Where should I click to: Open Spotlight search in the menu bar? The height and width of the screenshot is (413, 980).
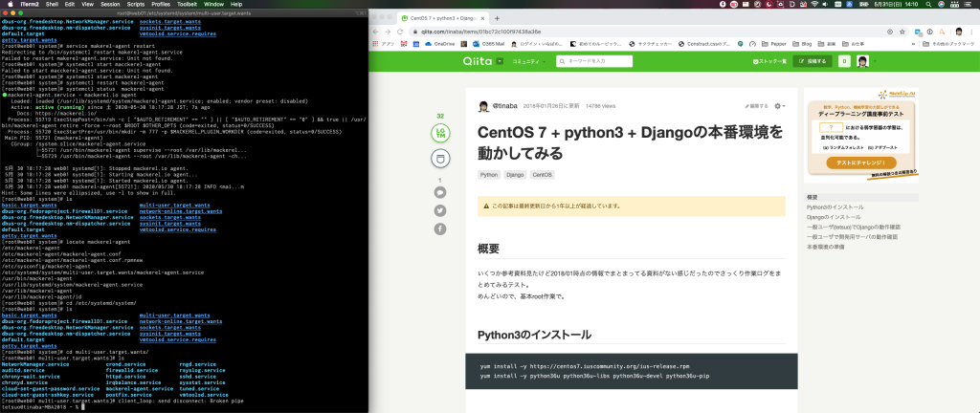click(x=926, y=4)
